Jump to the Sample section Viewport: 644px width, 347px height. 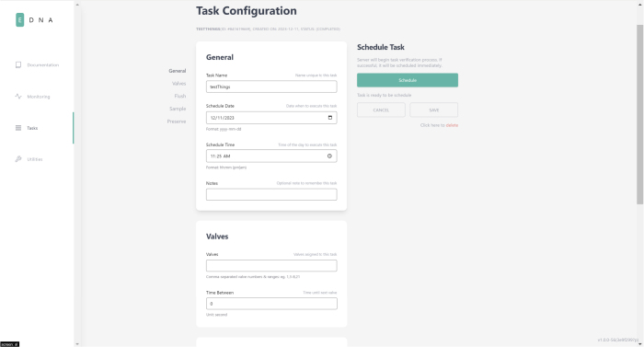coord(178,109)
